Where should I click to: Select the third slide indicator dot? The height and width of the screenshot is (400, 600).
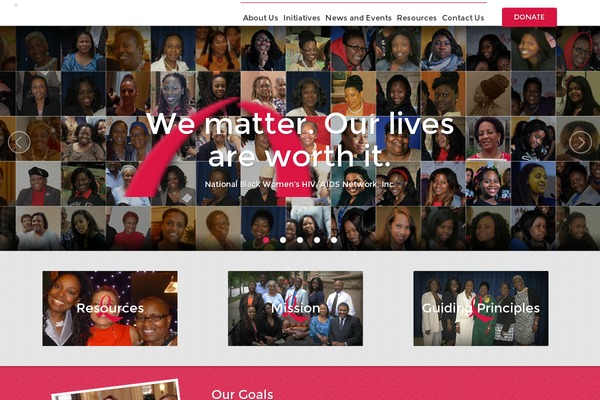300,240
